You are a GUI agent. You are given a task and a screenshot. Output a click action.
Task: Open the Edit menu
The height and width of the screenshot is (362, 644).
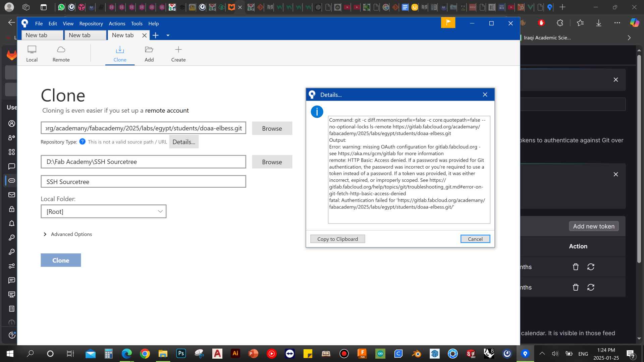pos(53,23)
